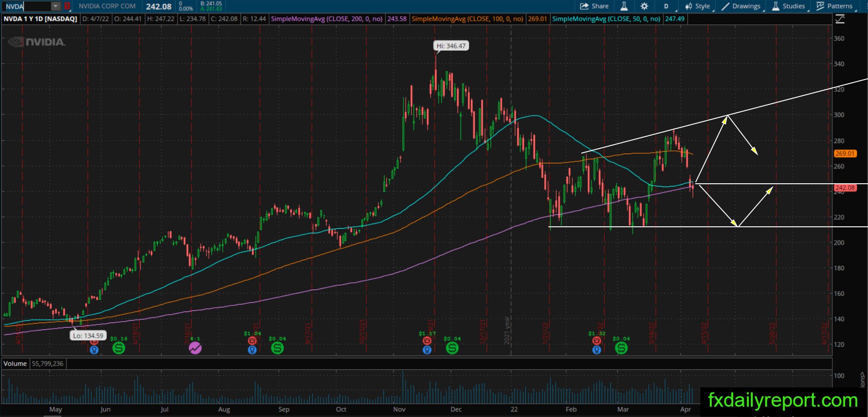Click the Nov label on the time axis
The width and height of the screenshot is (868, 417).
tap(399, 409)
